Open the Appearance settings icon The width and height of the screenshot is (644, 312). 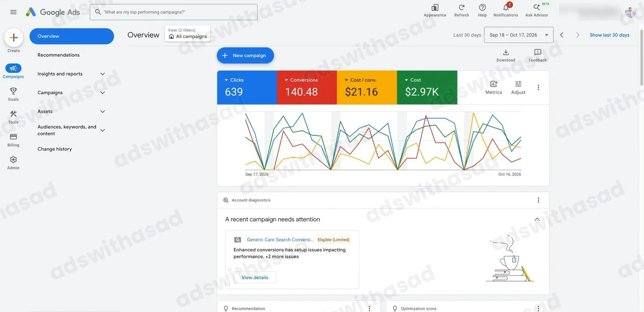pyautogui.click(x=435, y=8)
